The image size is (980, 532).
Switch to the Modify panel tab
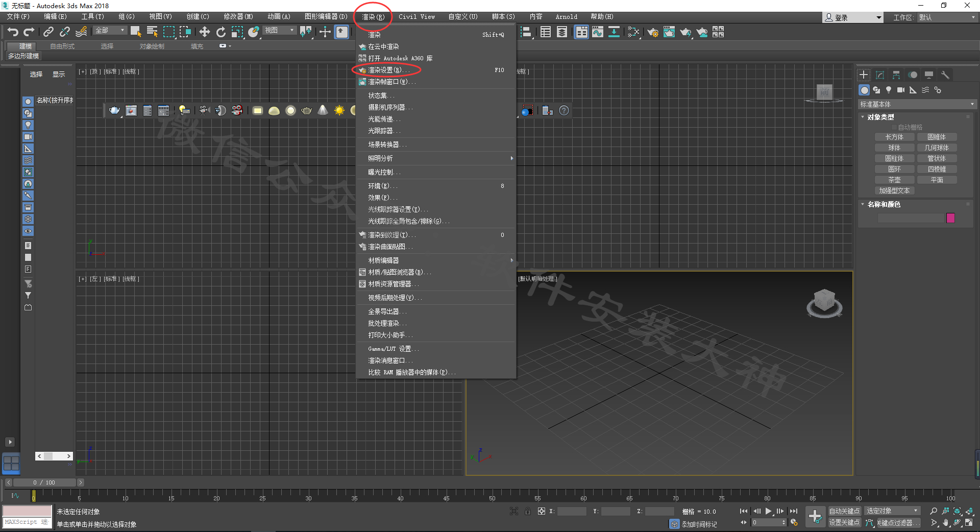tap(880, 75)
